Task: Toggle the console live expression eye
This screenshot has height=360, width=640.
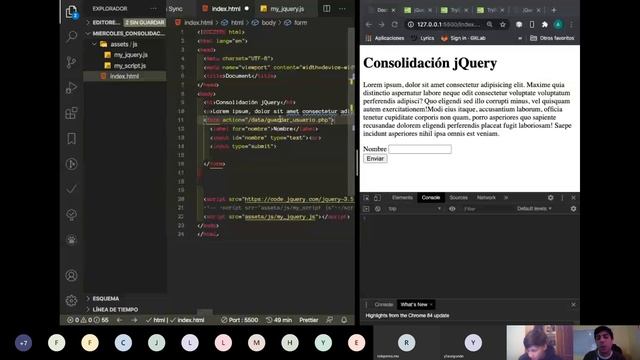Action: click(452, 209)
